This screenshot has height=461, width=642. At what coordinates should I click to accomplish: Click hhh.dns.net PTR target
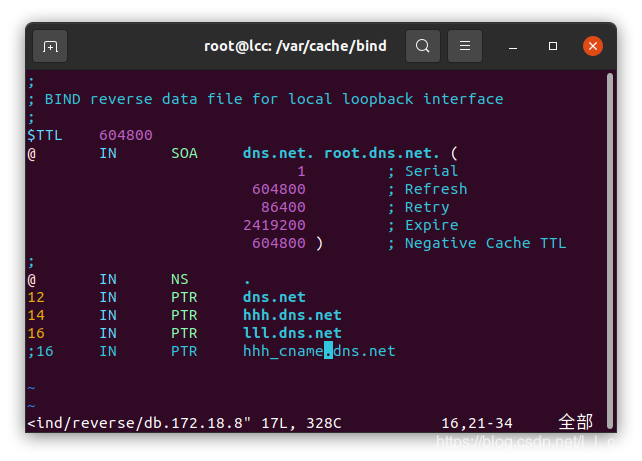(x=292, y=315)
